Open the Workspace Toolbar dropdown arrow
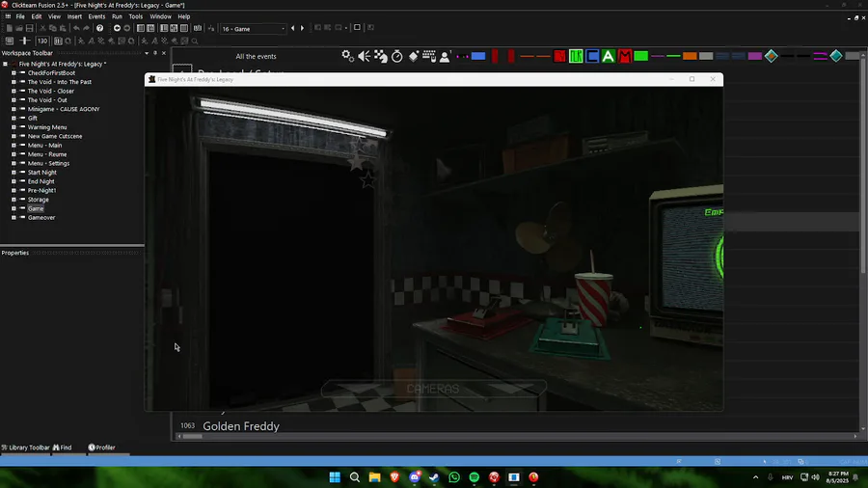This screenshot has height=488, width=868. click(147, 53)
